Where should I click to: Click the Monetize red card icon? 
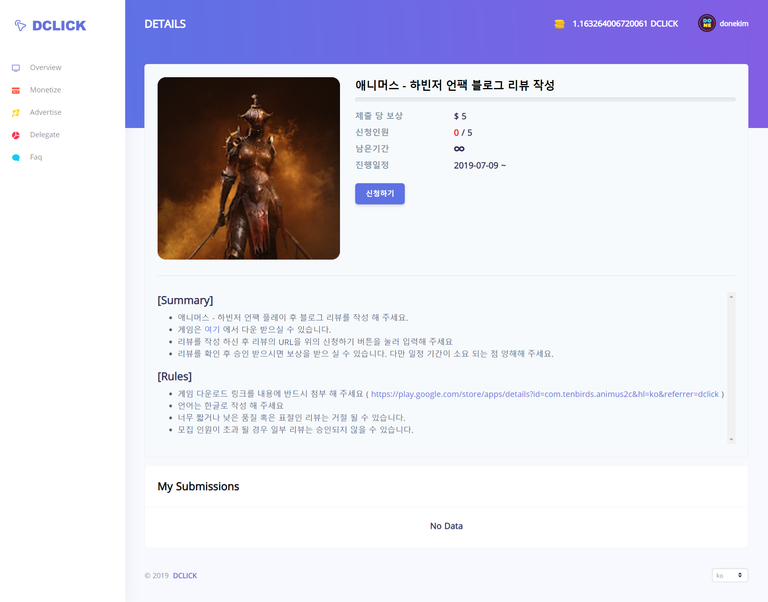16,90
